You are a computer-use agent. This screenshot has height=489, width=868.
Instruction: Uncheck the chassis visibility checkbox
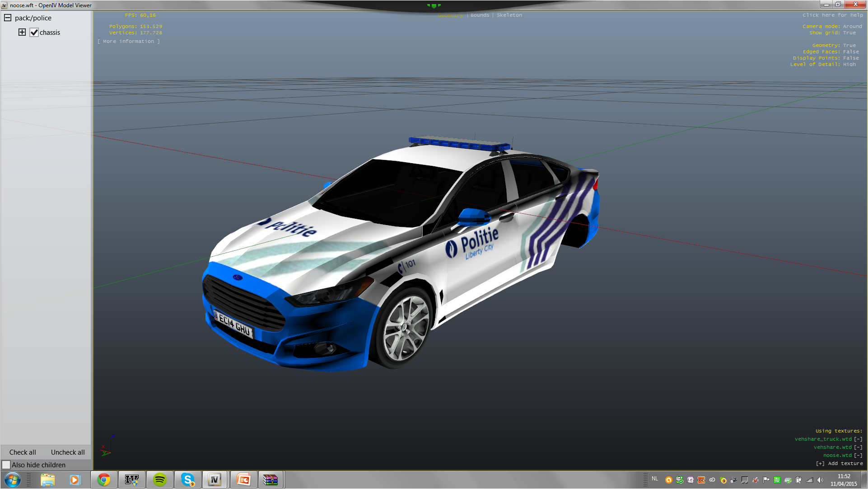tap(34, 33)
